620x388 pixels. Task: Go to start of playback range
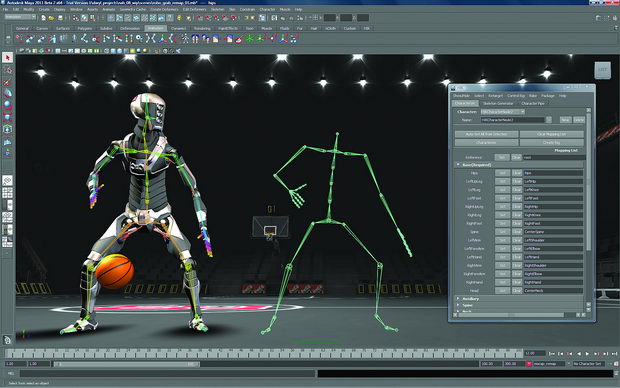552,353
